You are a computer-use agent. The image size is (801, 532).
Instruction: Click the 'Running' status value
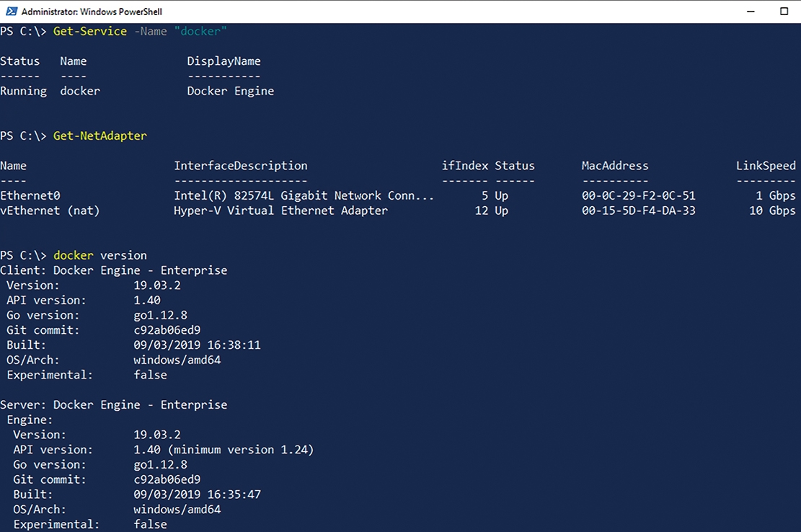pos(24,92)
